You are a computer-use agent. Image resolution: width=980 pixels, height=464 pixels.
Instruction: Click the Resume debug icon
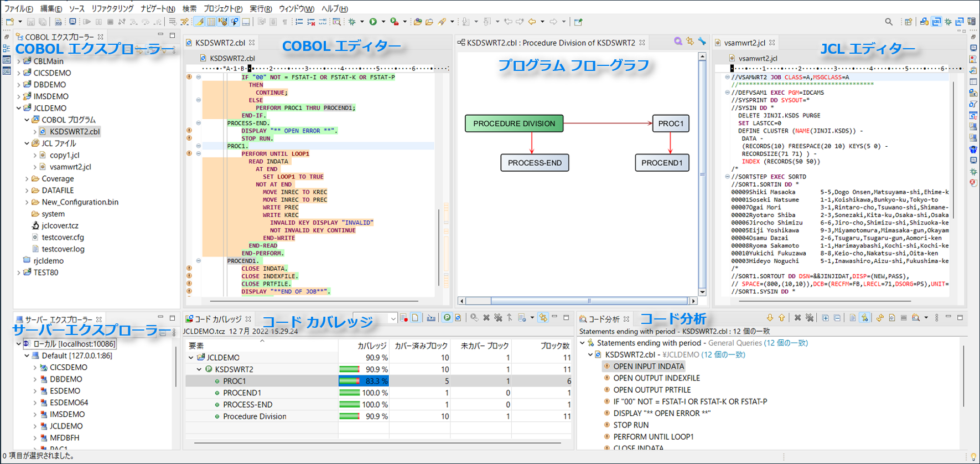(x=87, y=22)
